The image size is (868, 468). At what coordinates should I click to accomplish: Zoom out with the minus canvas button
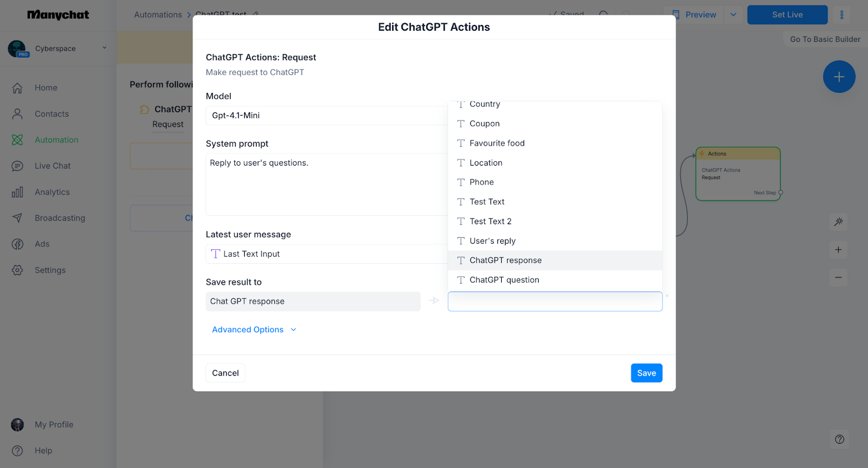pos(839,277)
